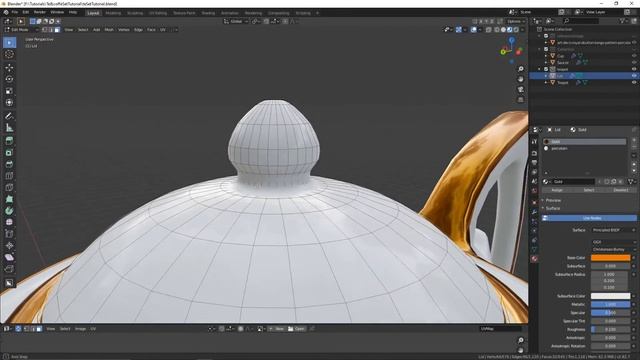Switch to the Sculpting workspace tab
Viewport: 640px width, 360px height.
click(135, 13)
